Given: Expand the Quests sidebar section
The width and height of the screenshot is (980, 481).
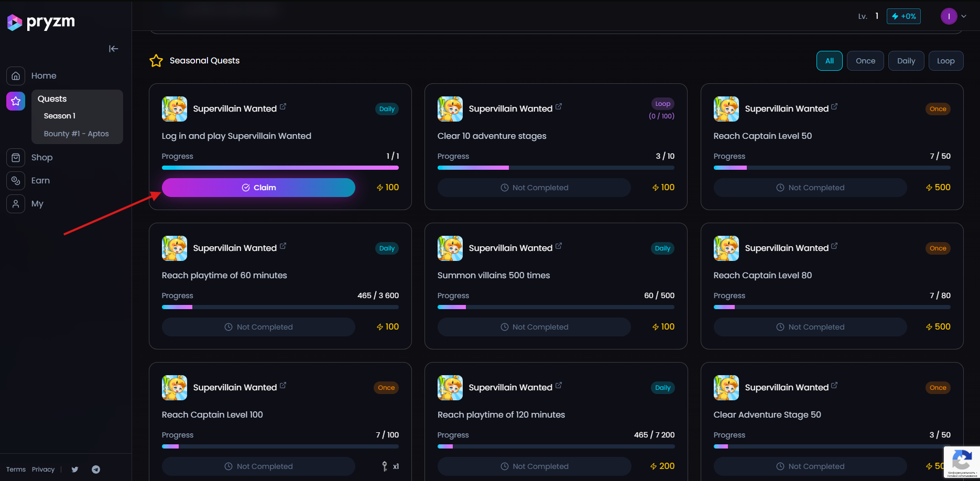Looking at the screenshot, I should click(x=52, y=99).
